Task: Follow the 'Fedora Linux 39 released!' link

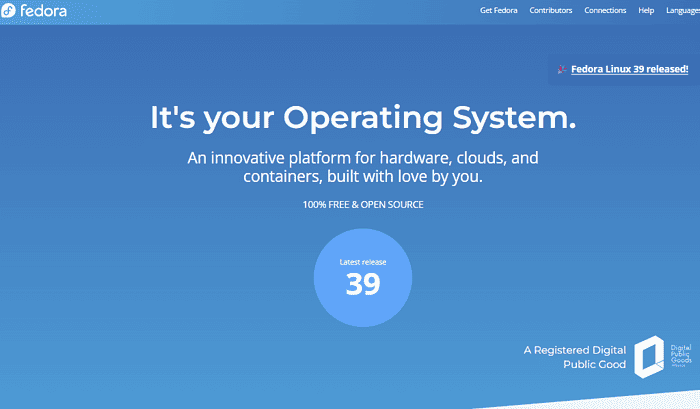Action: click(x=629, y=69)
